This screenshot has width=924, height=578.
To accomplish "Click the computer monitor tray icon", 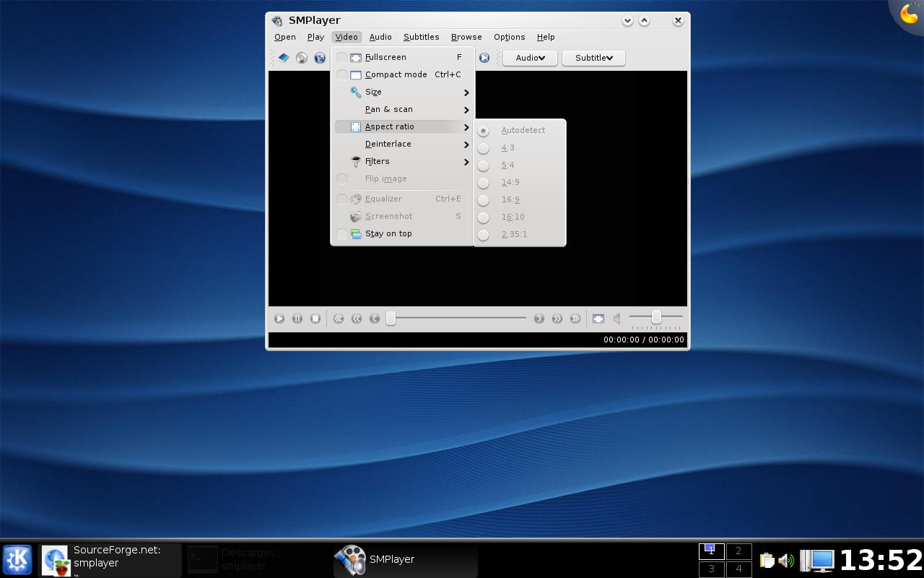I will pyautogui.click(x=818, y=560).
